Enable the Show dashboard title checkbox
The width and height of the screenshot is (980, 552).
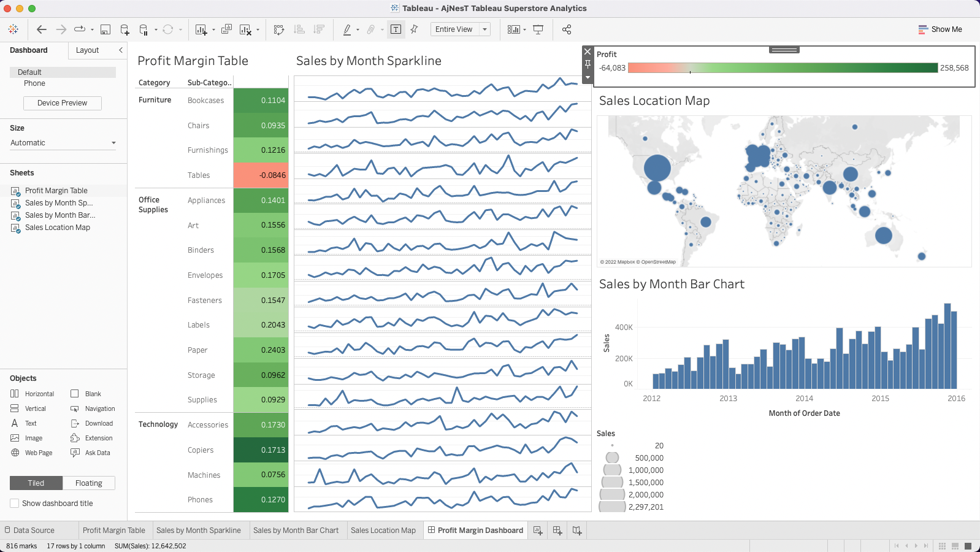click(x=15, y=504)
